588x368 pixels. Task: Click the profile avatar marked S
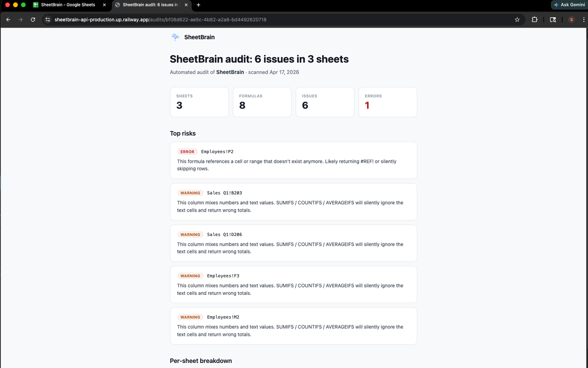click(571, 19)
